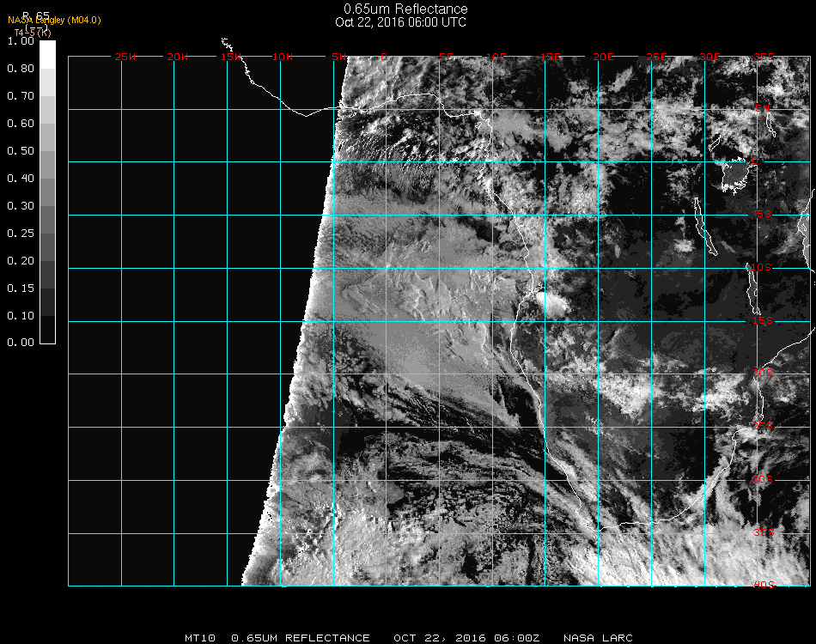Click the 30E longitude label
The image size is (816, 644).
point(709,58)
